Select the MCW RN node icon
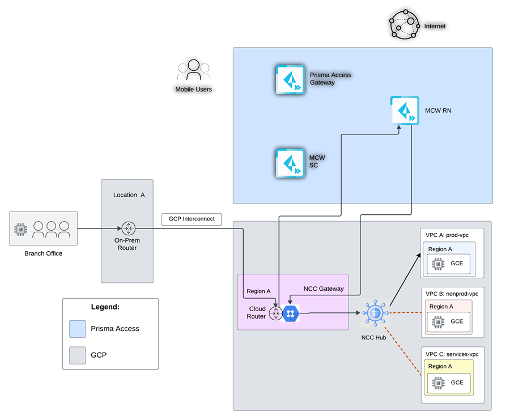Screen dimensions: 510x420 pos(405,111)
